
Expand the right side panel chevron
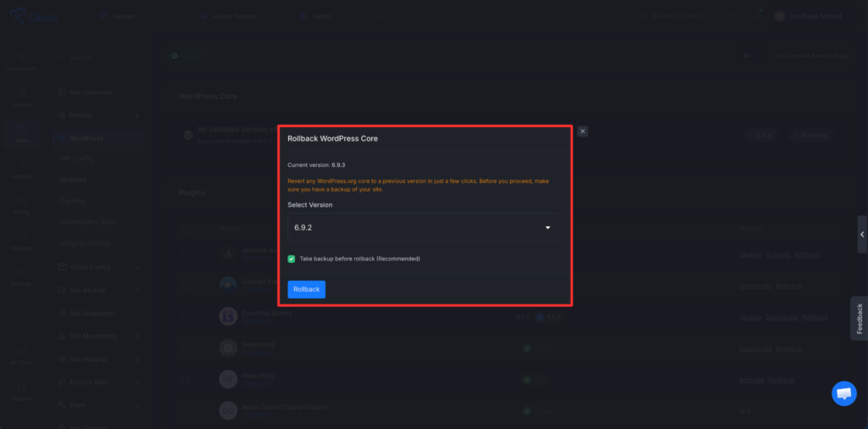point(862,234)
